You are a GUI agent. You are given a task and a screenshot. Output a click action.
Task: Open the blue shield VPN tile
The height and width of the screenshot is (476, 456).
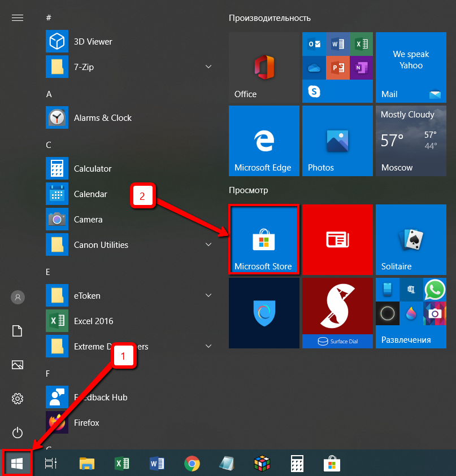264,313
